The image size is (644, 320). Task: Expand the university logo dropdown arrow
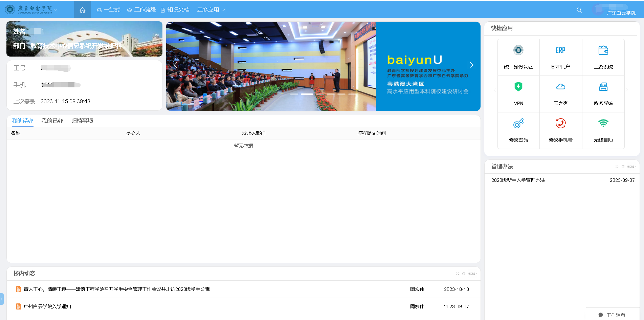pos(55,10)
